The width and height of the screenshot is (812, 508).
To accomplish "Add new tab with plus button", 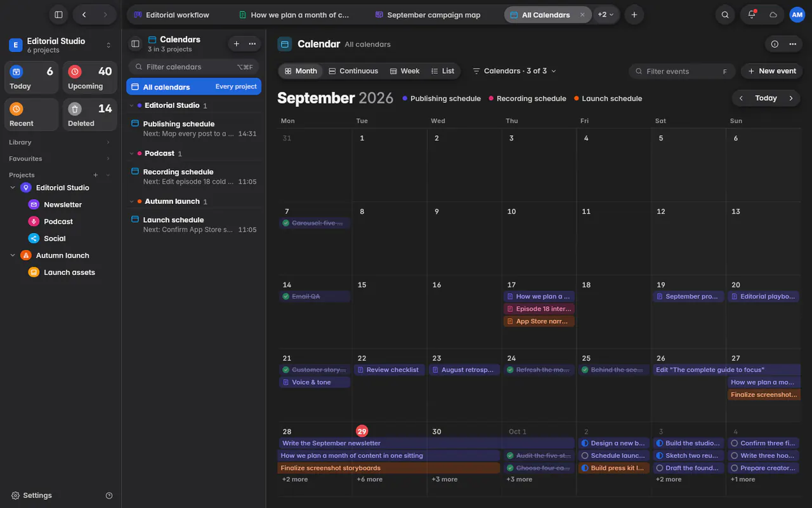I will click(x=634, y=15).
